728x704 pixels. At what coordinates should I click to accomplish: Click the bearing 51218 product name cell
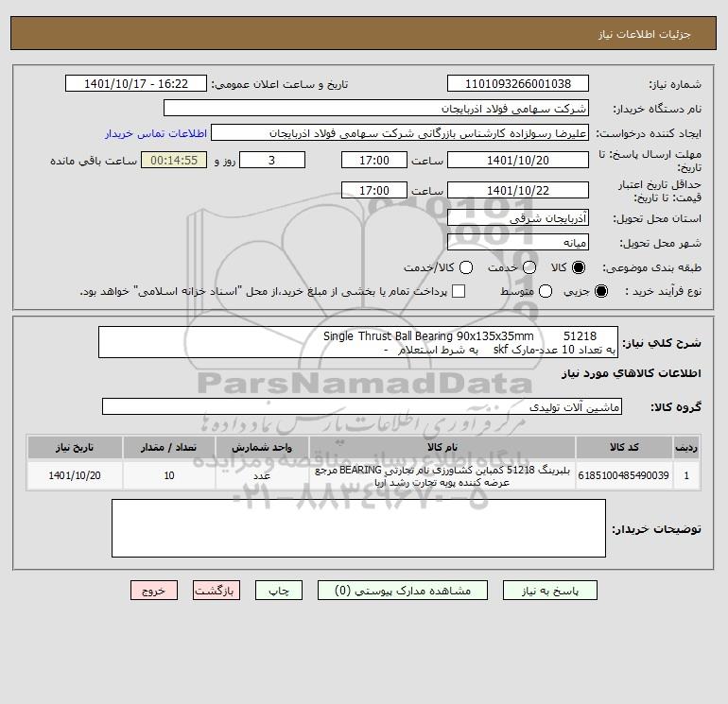[x=442, y=475]
